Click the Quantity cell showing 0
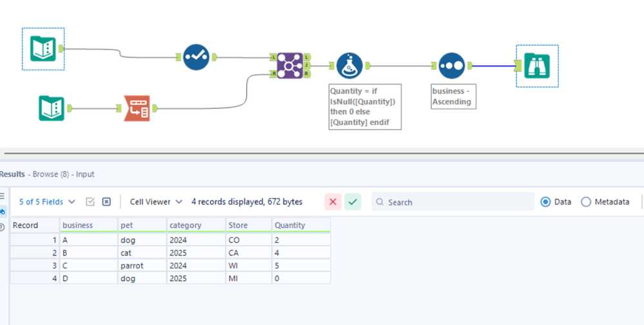 pyautogui.click(x=301, y=278)
